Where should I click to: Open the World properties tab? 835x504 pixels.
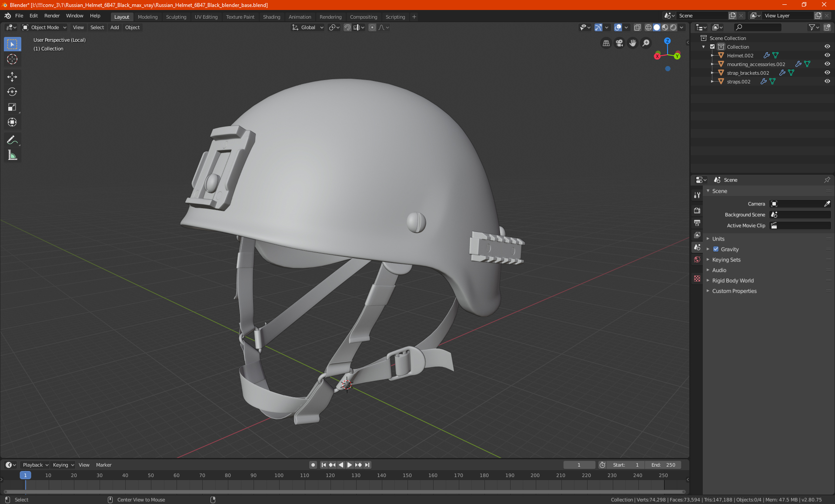click(697, 259)
